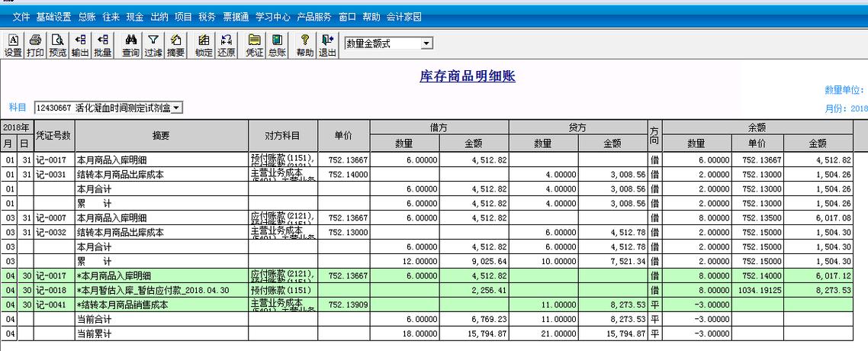Click the 批量 (Batch) toolbar icon
Viewport: 868px width, 351px height.
coord(102,45)
